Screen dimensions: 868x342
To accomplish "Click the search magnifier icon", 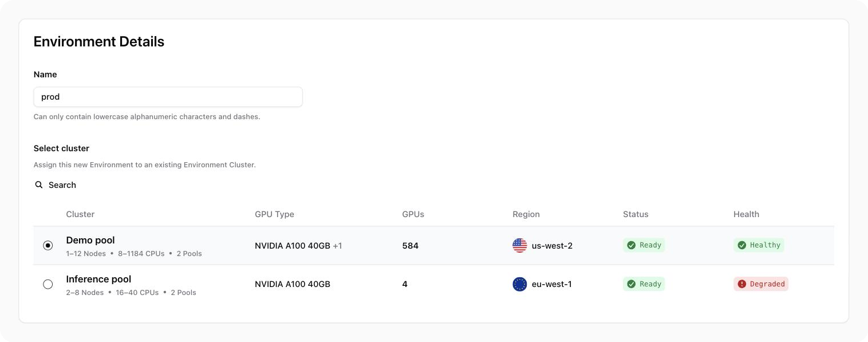I will (39, 185).
